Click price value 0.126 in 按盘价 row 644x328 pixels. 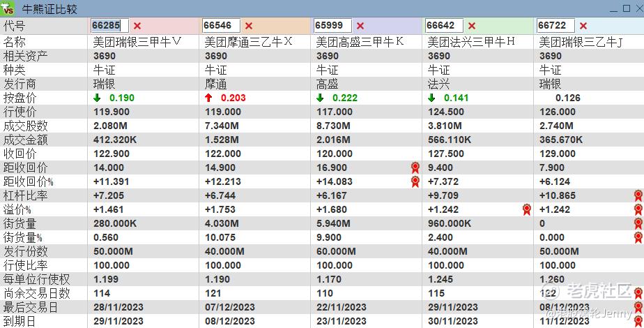567,98
